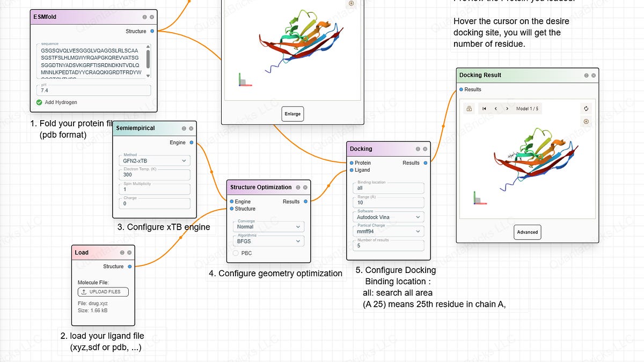The image size is (644, 362).
Task: Click the ESMfold node title bar
Action: [94, 17]
